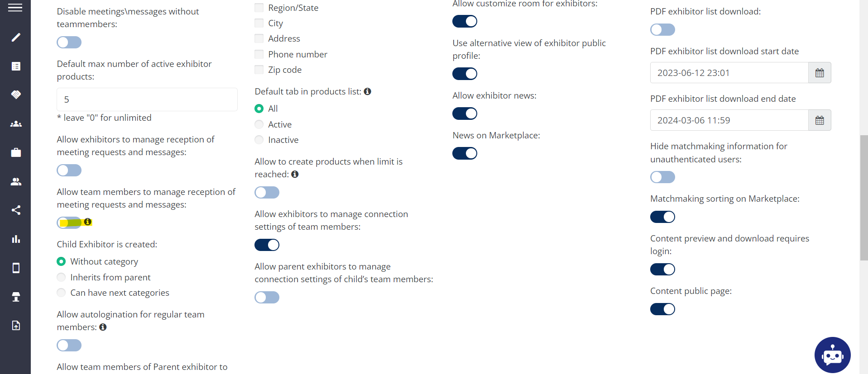The width and height of the screenshot is (868, 374).
Task: Open the chatbot robot widget
Action: click(x=832, y=355)
